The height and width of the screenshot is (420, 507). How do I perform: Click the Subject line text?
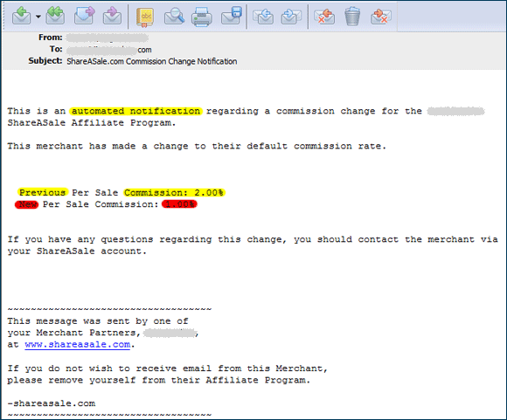pyautogui.click(x=151, y=61)
